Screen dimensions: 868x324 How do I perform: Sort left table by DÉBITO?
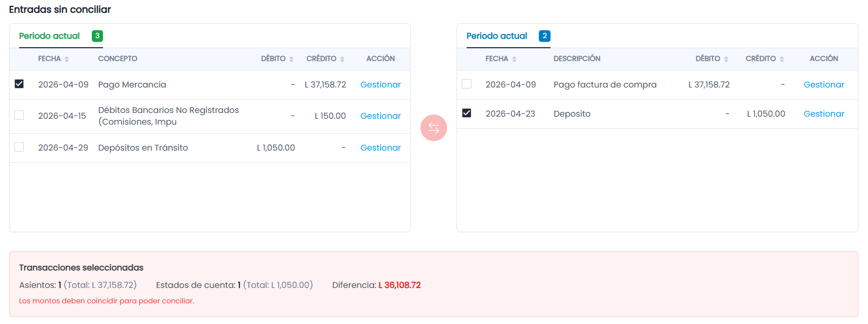coord(277,59)
